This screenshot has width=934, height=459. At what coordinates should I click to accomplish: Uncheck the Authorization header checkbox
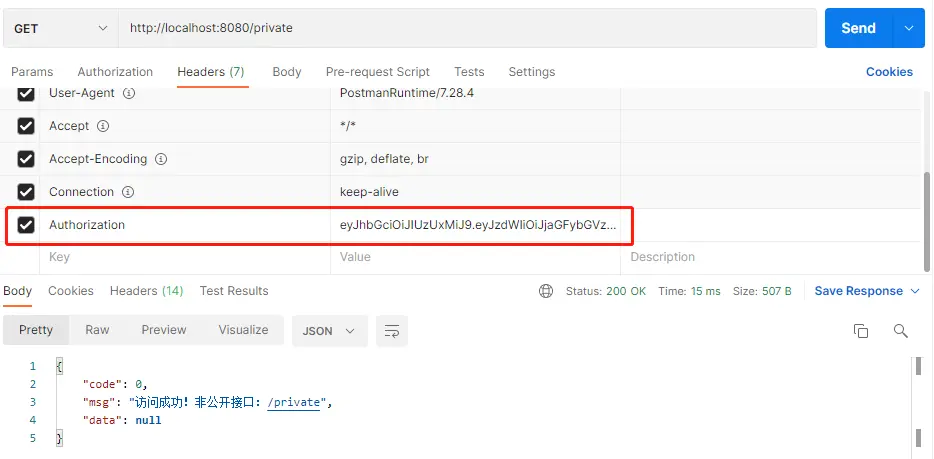(26, 225)
